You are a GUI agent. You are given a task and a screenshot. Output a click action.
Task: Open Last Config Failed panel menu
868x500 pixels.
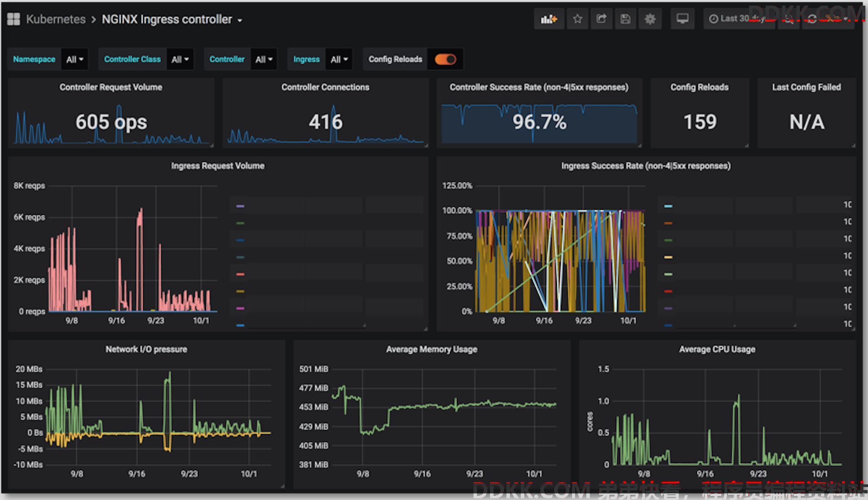pos(806,87)
